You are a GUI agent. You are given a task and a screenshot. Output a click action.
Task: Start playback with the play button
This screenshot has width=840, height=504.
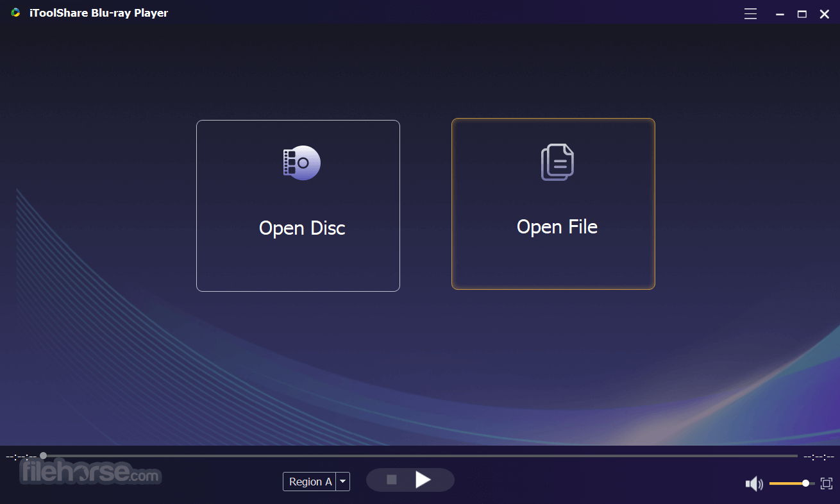[x=423, y=480]
